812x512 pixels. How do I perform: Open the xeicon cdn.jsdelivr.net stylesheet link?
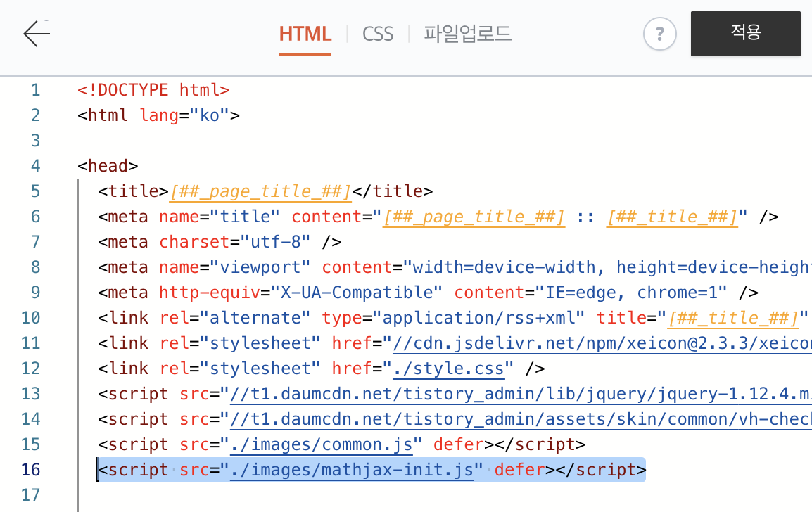tap(602, 343)
